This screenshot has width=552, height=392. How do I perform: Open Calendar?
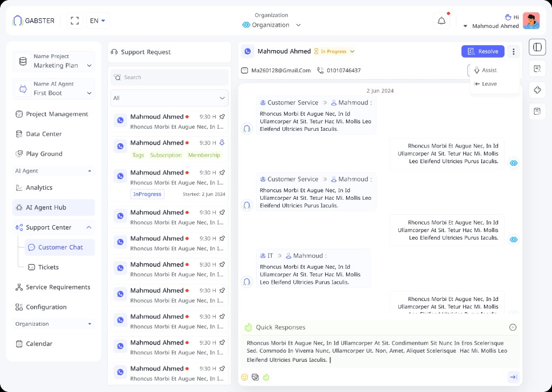[x=53, y=344]
